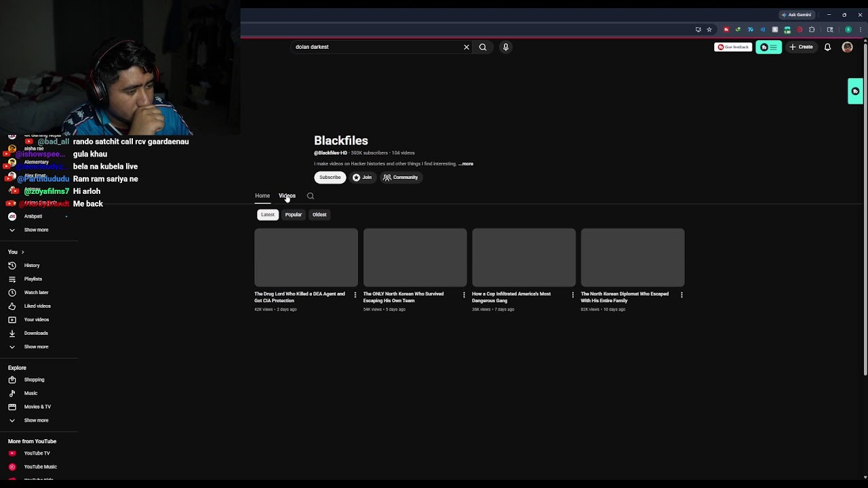Screen dimensions: 868x488
Task: Click the Chrome profile icon in toolbar
Action: pos(848,30)
